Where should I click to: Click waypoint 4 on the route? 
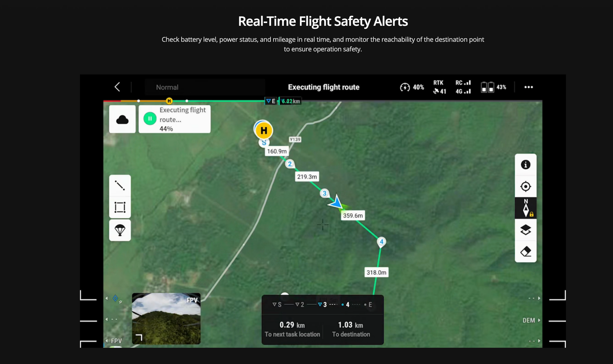[x=381, y=242]
